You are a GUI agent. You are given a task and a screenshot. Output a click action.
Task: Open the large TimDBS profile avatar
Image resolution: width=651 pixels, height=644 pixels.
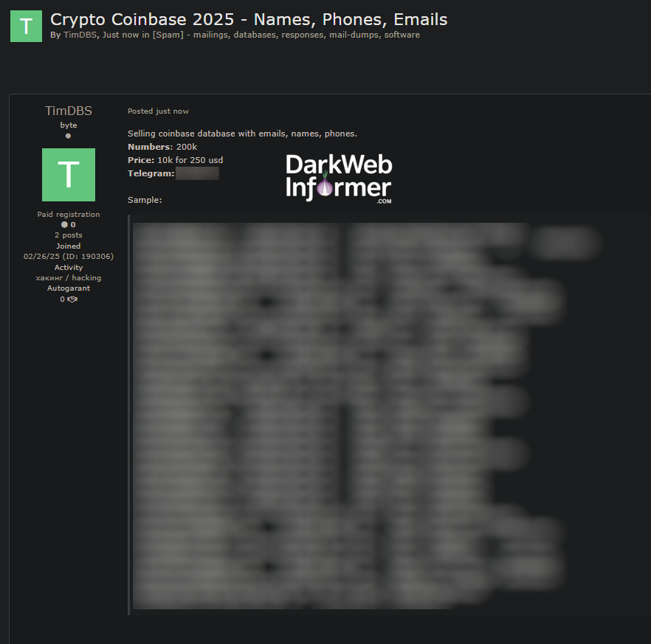pyautogui.click(x=69, y=175)
